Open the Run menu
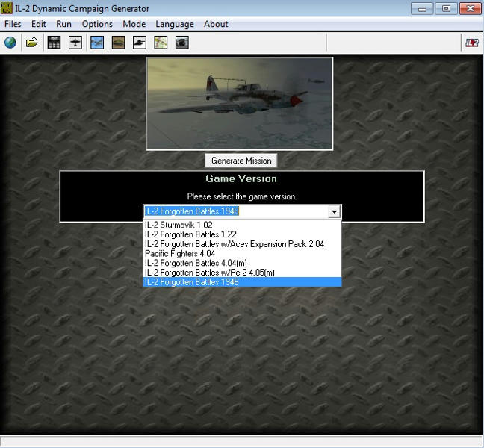 click(63, 24)
